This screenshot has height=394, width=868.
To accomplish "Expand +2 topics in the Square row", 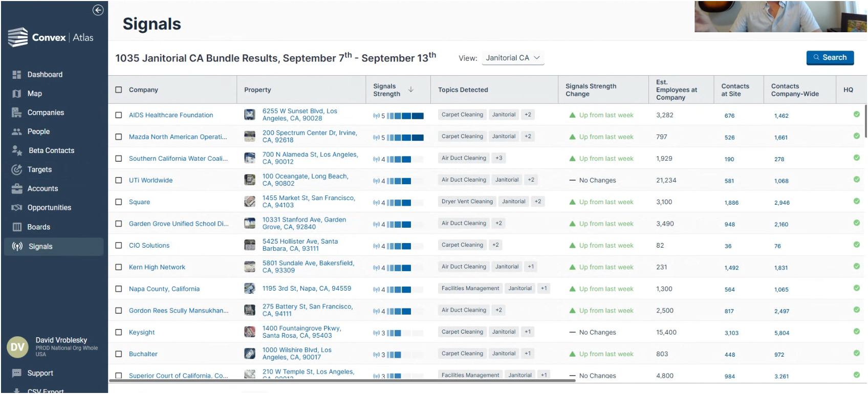I will 538,202.
